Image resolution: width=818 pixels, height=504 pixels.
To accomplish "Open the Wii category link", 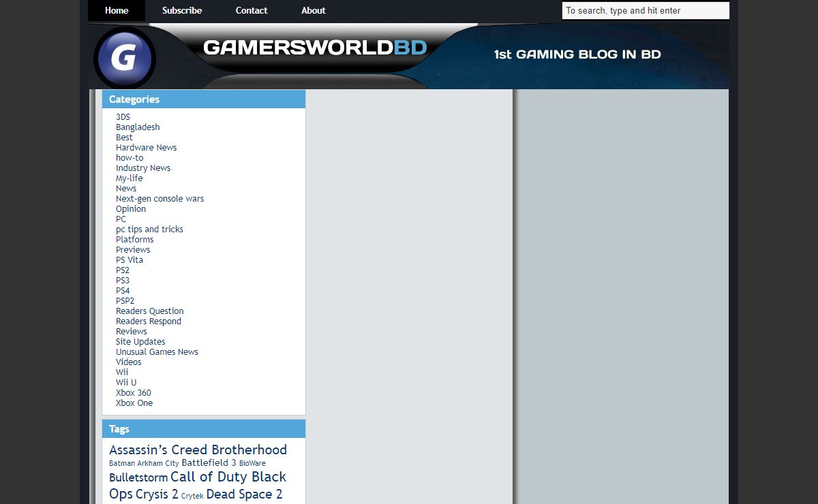I will [x=122, y=373].
